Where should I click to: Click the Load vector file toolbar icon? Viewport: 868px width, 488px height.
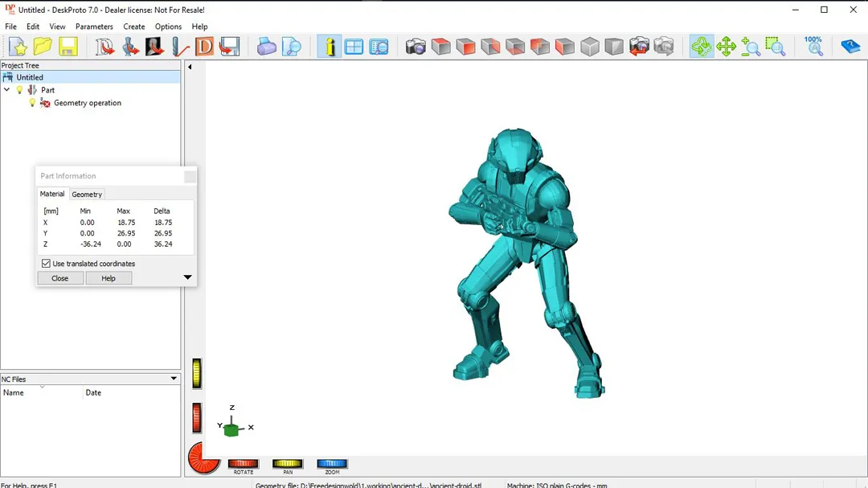point(104,47)
